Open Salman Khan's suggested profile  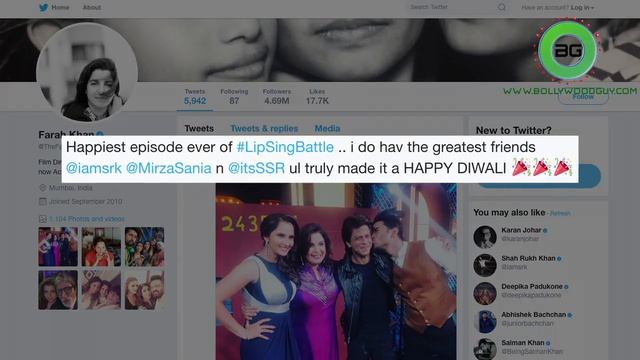pos(523,342)
